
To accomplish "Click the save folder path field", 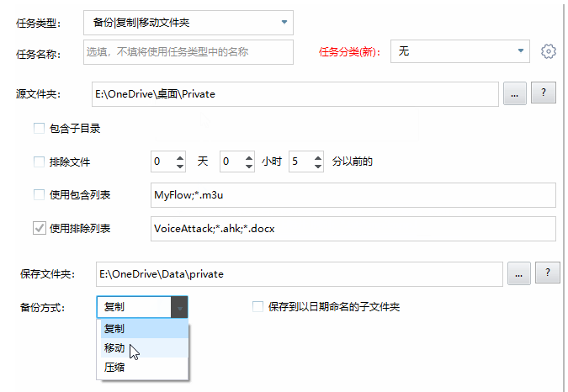I will [x=300, y=274].
